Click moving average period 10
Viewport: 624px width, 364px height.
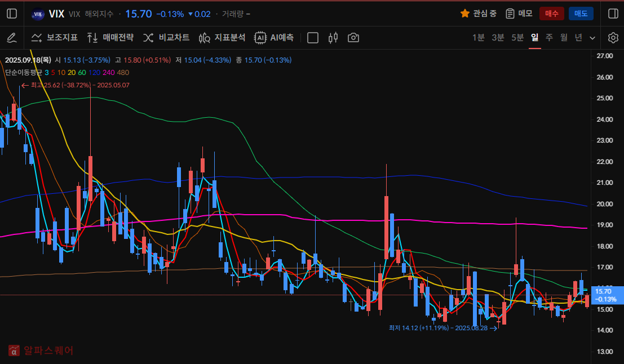pyautogui.click(x=61, y=72)
